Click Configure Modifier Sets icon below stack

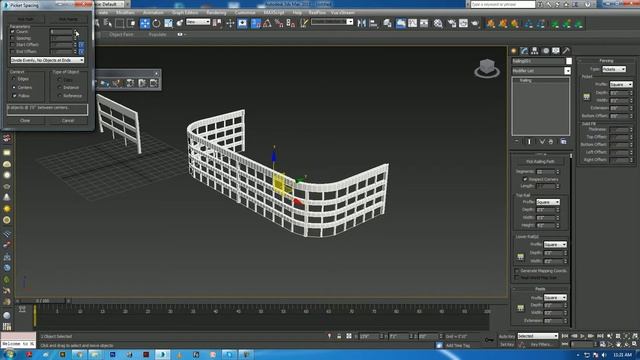pos(564,141)
